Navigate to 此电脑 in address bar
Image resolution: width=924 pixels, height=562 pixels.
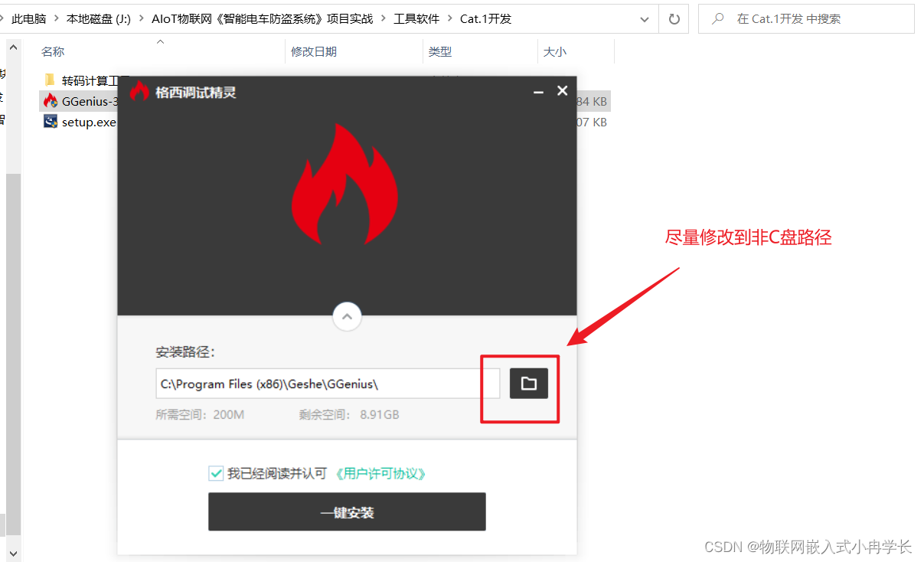click(x=28, y=18)
